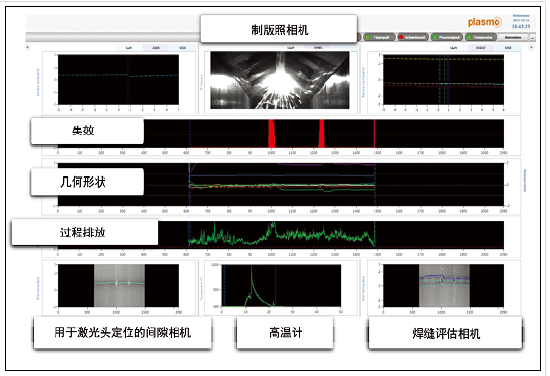Click the green process emission signal curve
This screenshot has width=550, height=376.
pyautogui.click(x=282, y=234)
